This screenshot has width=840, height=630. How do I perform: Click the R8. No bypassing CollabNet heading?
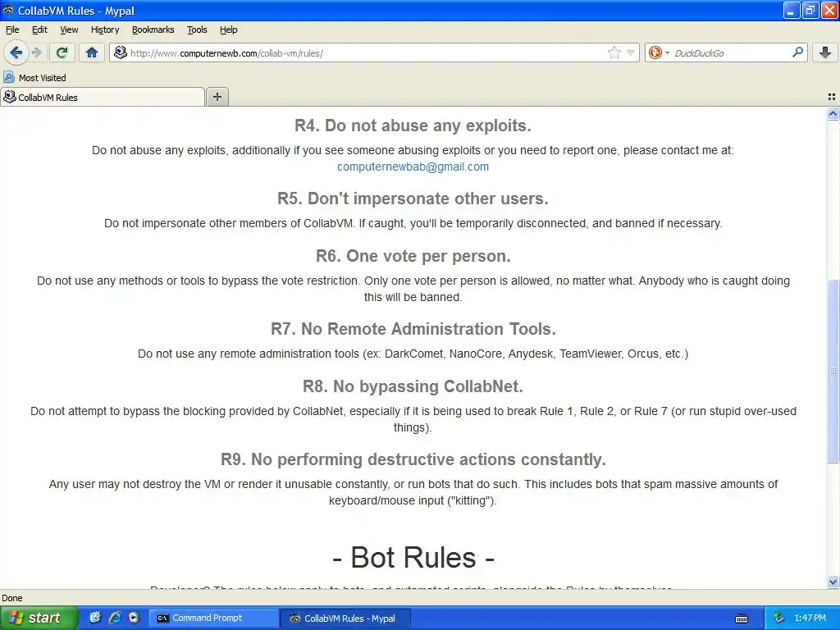(x=413, y=386)
